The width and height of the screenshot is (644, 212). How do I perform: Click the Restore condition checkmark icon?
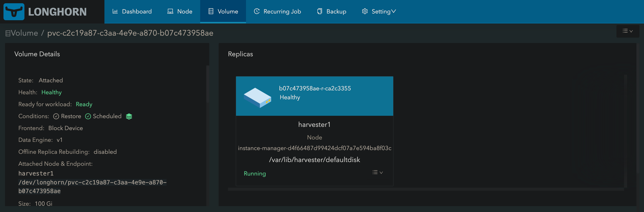point(56,116)
